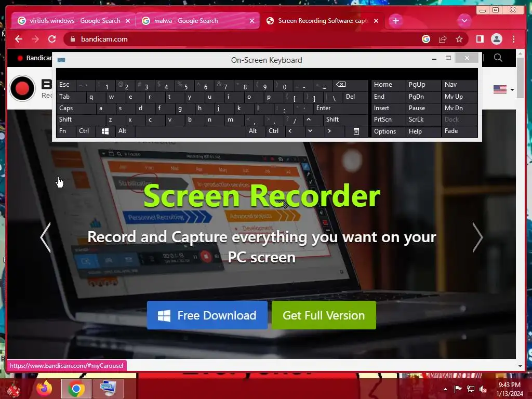Click the Free Download button
Image resolution: width=532 pixels, height=399 pixels.
(x=207, y=315)
